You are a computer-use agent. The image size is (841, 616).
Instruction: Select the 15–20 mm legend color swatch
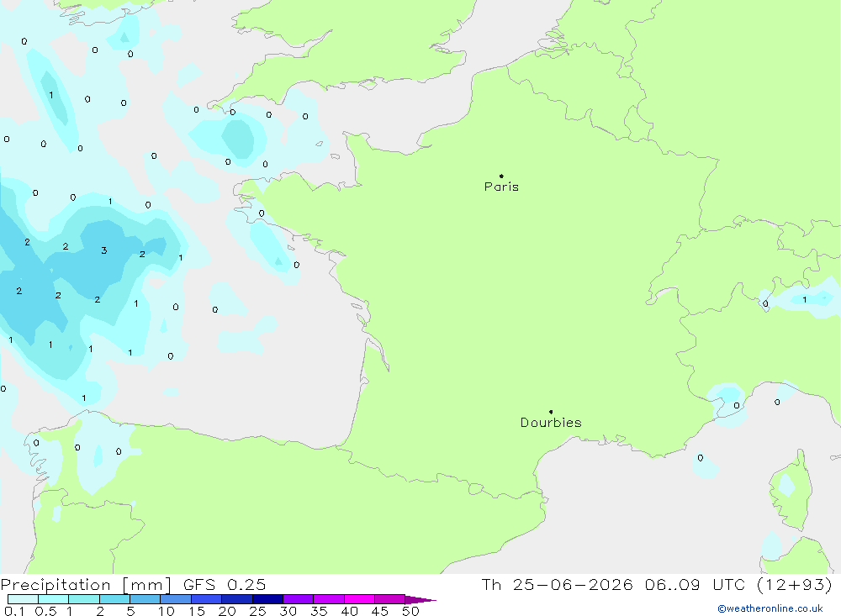click(206, 599)
